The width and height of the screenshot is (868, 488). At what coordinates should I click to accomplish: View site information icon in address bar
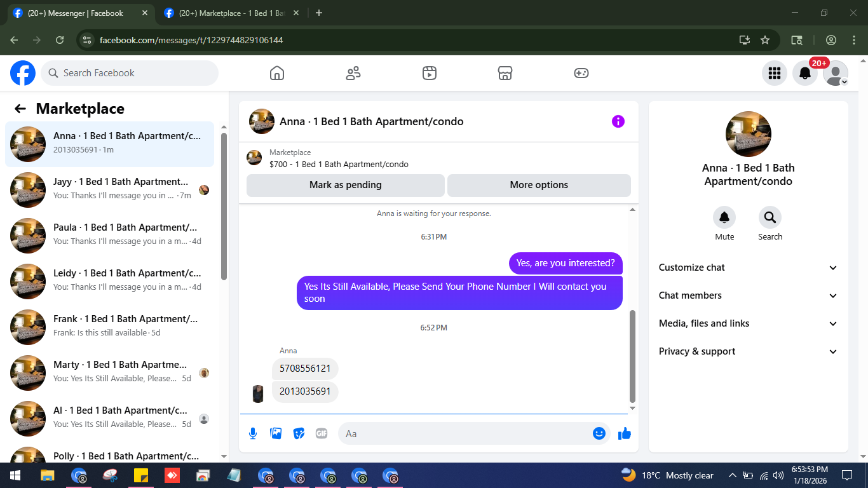tap(88, 40)
